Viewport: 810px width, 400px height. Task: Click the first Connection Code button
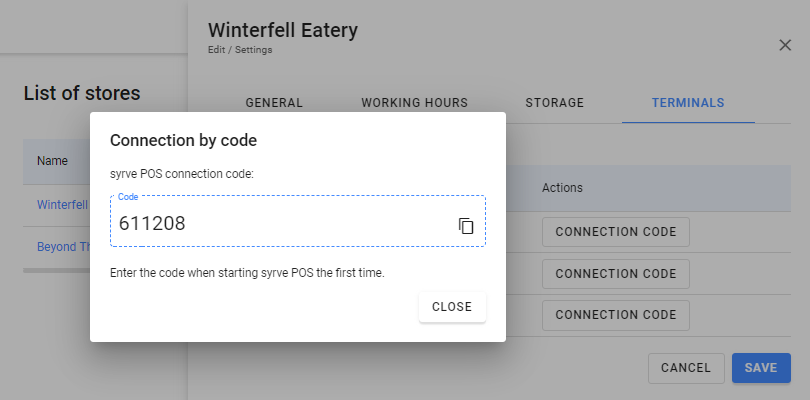615,232
